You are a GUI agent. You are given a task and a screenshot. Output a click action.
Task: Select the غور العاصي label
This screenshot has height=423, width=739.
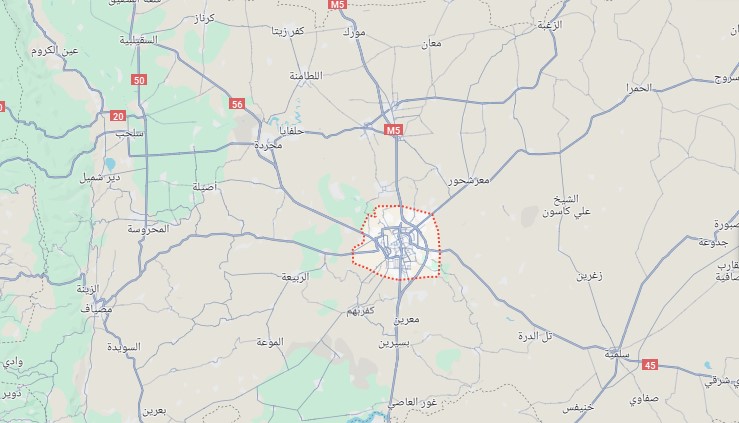[x=412, y=403]
